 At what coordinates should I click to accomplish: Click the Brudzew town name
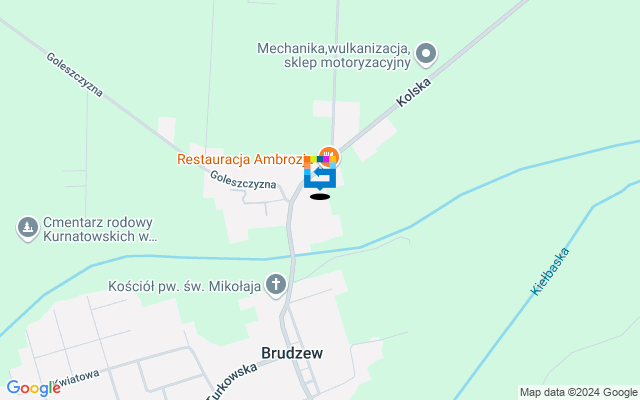click(292, 353)
